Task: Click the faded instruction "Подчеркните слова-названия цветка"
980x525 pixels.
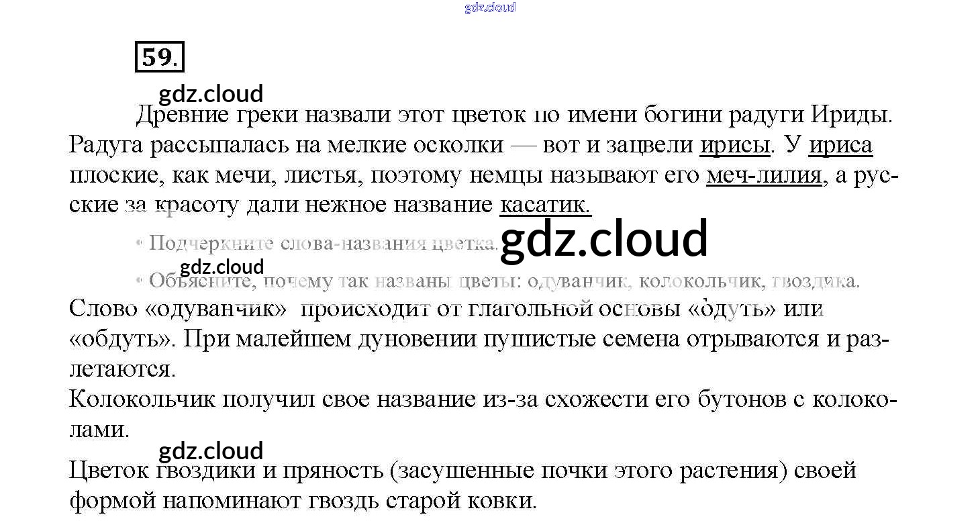Action: [322, 242]
